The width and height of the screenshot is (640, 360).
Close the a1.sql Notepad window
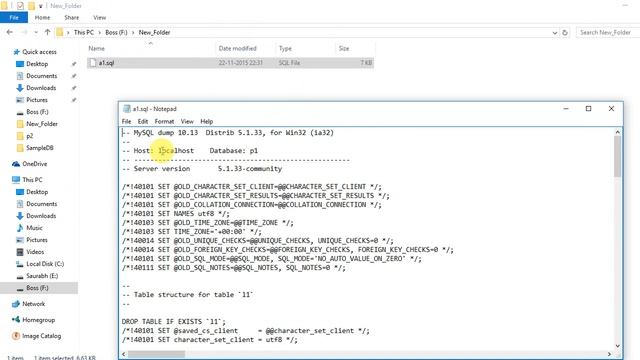(x=611, y=109)
